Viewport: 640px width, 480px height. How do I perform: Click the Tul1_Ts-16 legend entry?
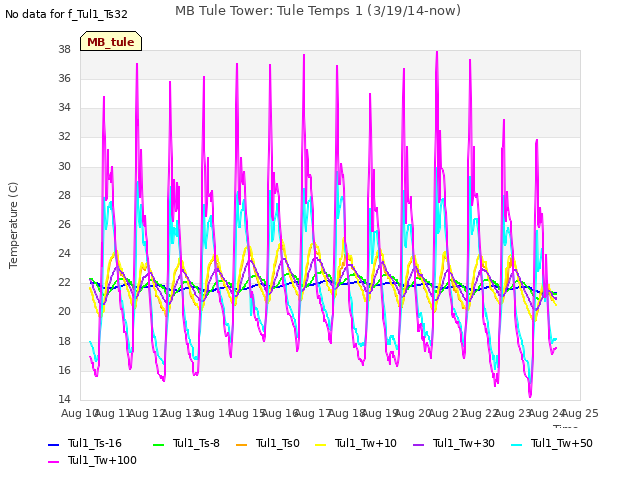click(85, 443)
